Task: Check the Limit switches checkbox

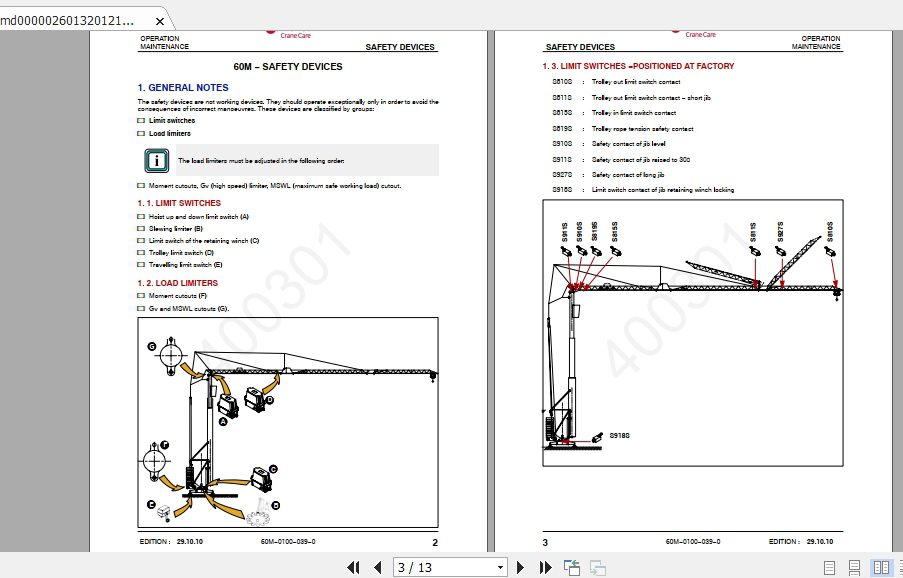Action: pyautogui.click(x=139, y=120)
